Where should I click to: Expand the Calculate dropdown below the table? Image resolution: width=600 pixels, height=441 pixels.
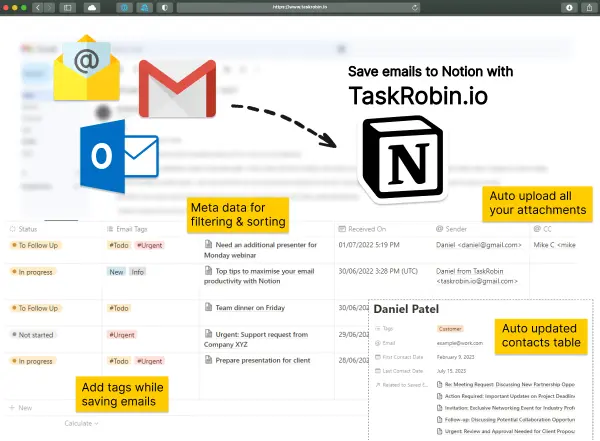(80, 423)
